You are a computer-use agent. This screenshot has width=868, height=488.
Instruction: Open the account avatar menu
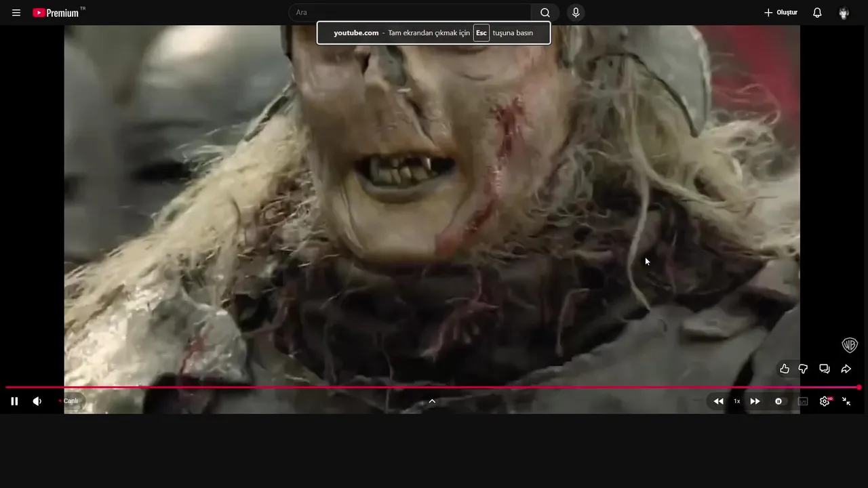[844, 13]
